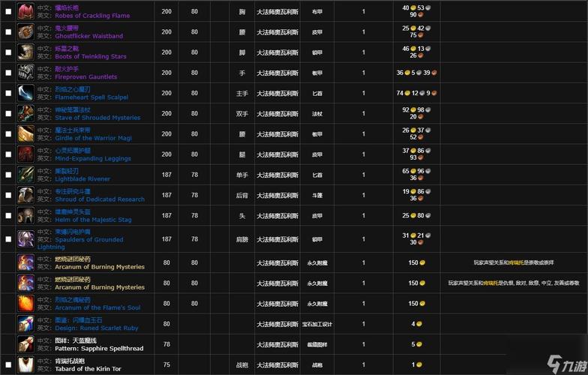Click the Arcanum of the Flame's Soul icon
588x375 pixels.
pos(25,303)
